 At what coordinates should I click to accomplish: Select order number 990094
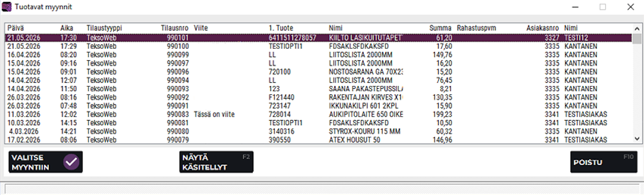[178, 80]
